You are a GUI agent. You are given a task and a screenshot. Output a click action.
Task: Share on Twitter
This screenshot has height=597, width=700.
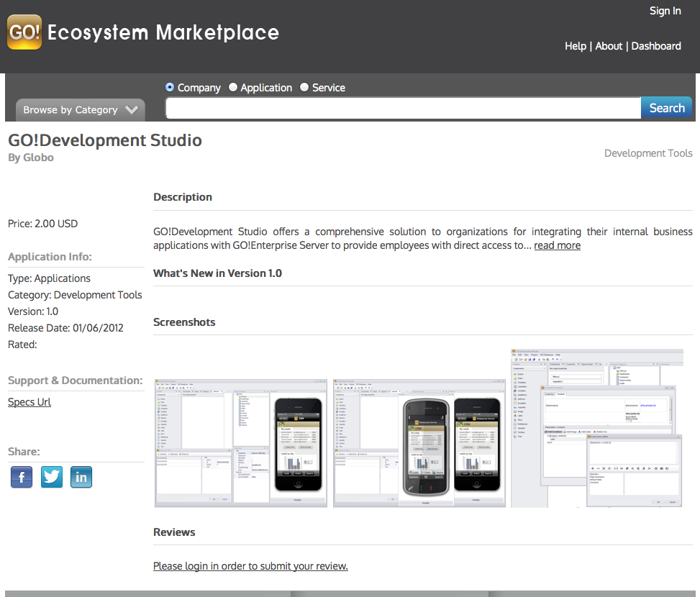pyautogui.click(x=52, y=477)
